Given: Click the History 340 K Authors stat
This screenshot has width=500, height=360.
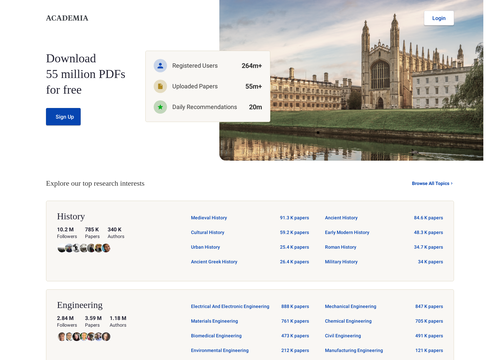Looking at the screenshot, I should pos(116,233).
